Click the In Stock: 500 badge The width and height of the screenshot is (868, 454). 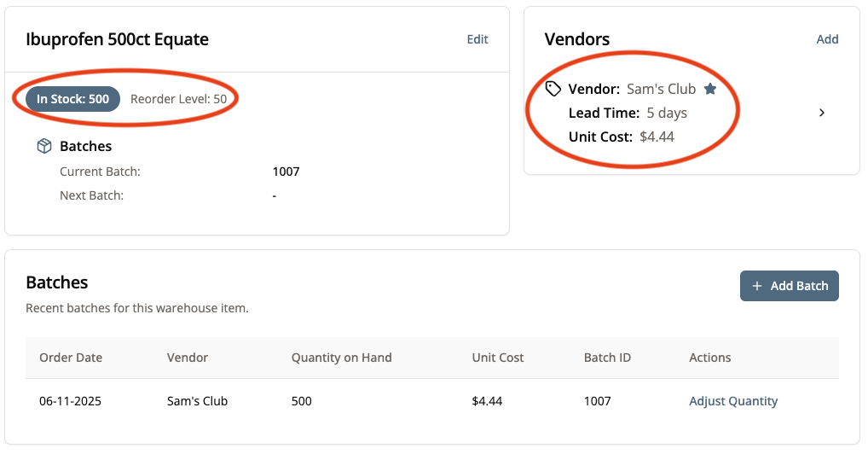pyautogui.click(x=72, y=99)
